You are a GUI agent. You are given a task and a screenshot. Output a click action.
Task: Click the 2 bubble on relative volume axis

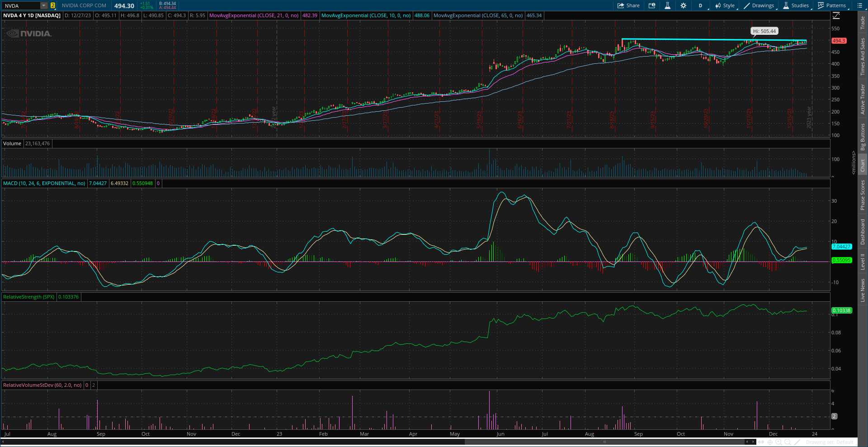click(x=835, y=416)
